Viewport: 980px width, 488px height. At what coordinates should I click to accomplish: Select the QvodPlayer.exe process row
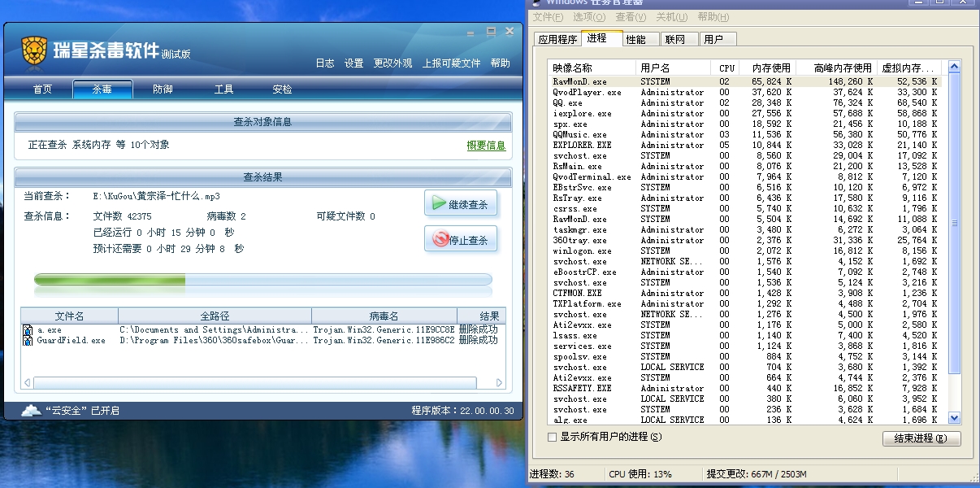[x=745, y=93]
